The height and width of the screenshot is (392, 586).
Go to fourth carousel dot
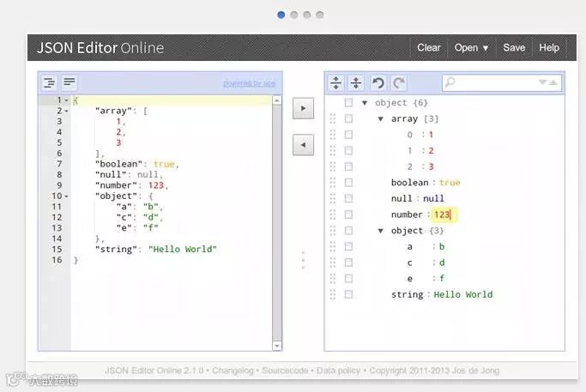(319, 15)
